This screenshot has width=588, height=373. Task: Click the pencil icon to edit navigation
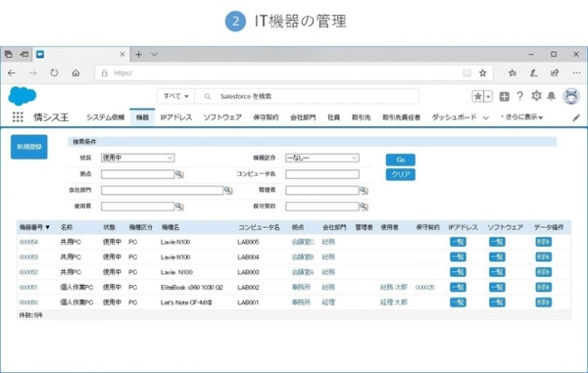(x=576, y=117)
